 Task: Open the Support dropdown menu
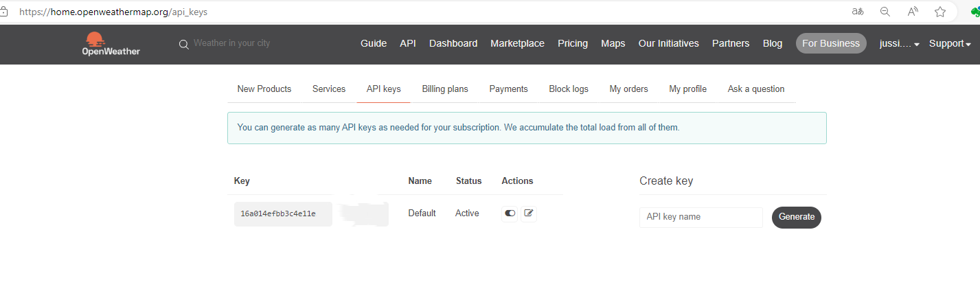point(950,43)
